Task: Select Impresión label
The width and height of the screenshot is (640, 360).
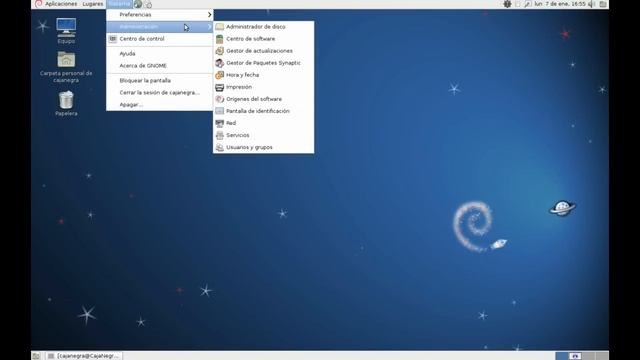Action: coord(239,87)
